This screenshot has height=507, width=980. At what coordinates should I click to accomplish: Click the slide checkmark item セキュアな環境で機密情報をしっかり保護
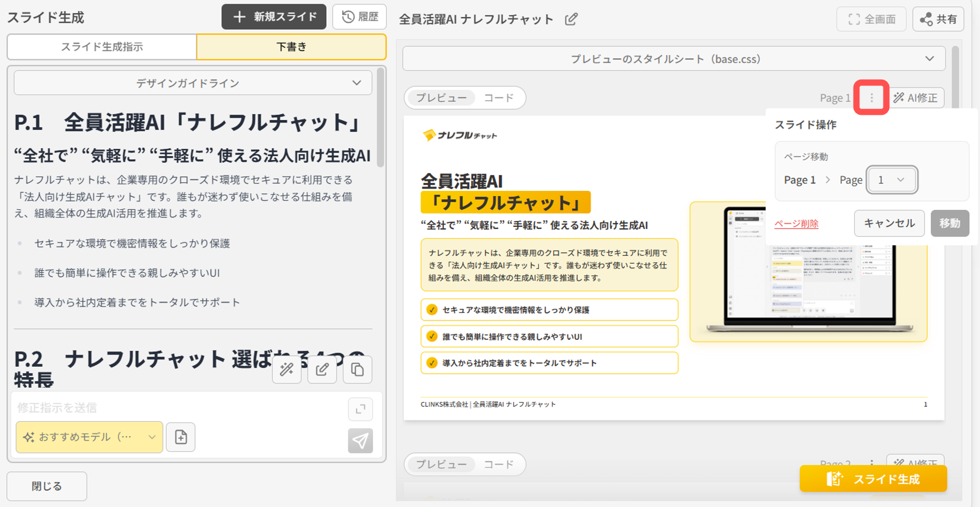[x=549, y=309]
